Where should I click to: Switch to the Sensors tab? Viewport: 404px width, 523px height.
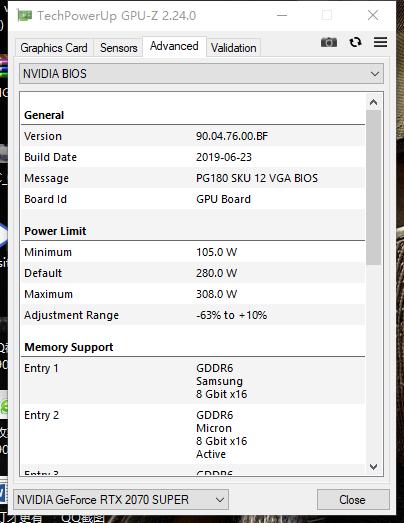[118, 48]
